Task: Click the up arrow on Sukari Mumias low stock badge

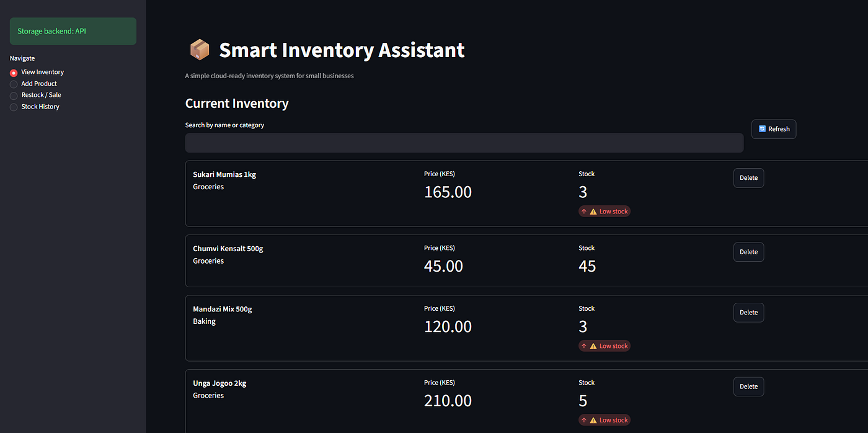Action: pyautogui.click(x=584, y=212)
